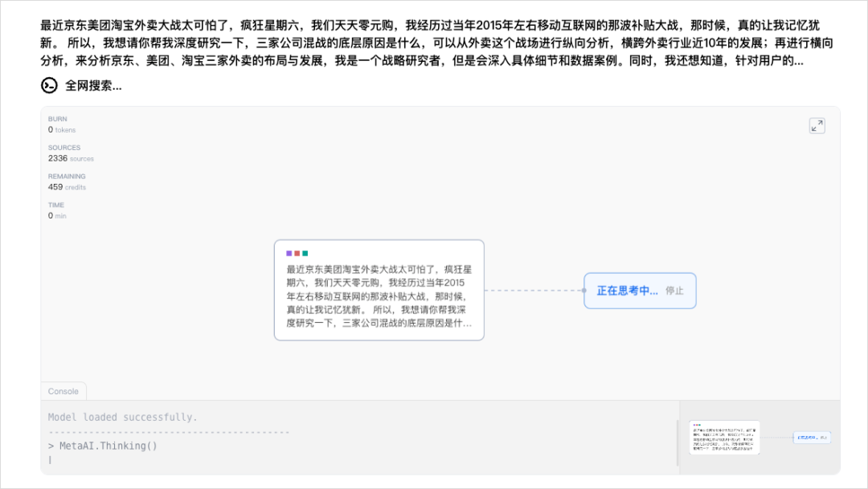Click the purple dot on the prompt node card
Viewport: 868px width, 489px height.
pos(289,252)
